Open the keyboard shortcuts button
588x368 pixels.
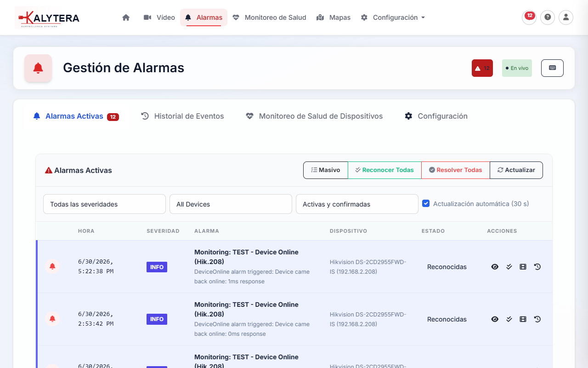click(x=552, y=68)
